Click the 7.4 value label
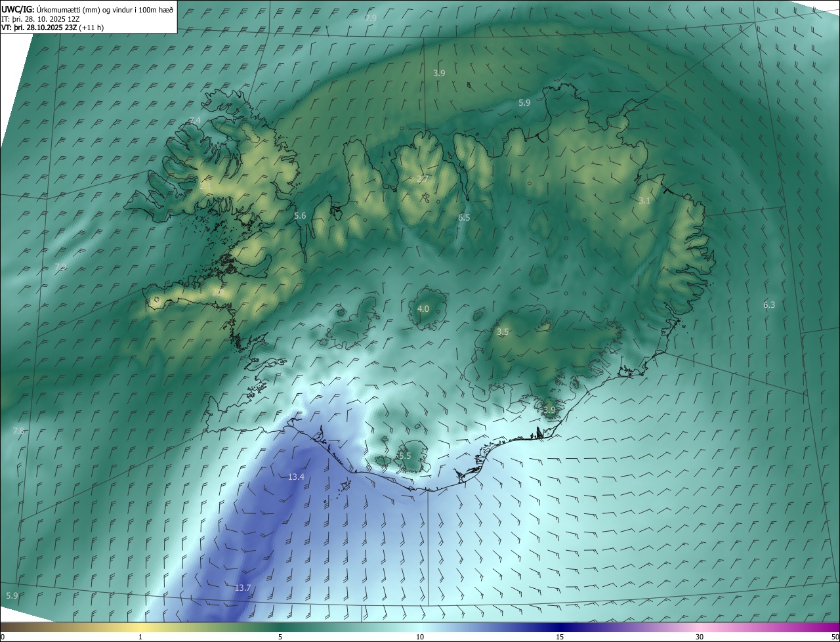The height and width of the screenshot is (642, 840). coord(195,120)
